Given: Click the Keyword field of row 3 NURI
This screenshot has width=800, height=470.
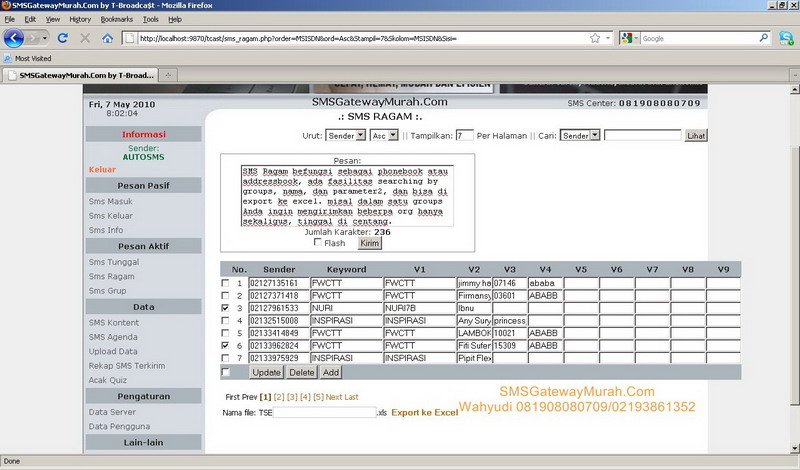Looking at the screenshot, I should click(x=346, y=308).
